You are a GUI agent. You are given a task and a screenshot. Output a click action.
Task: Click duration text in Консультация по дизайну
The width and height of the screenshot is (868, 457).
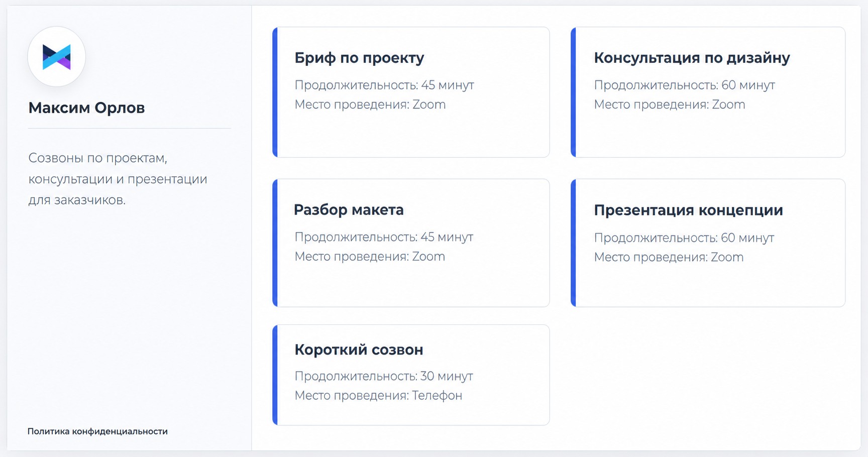[x=685, y=85]
